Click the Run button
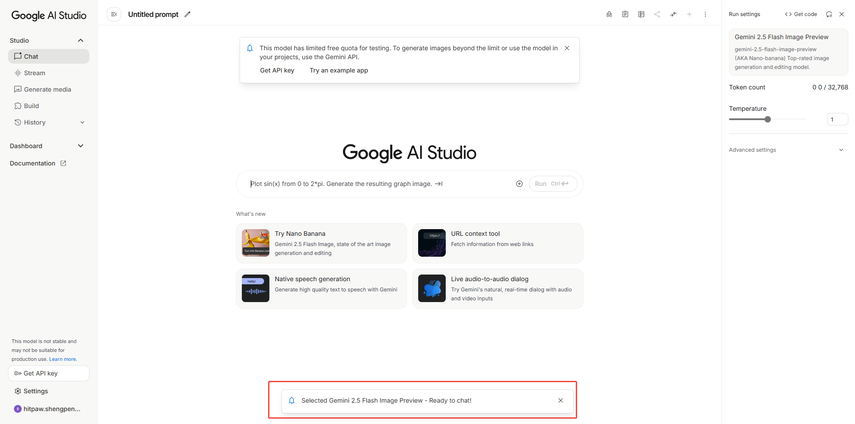855x424 pixels. coord(553,184)
